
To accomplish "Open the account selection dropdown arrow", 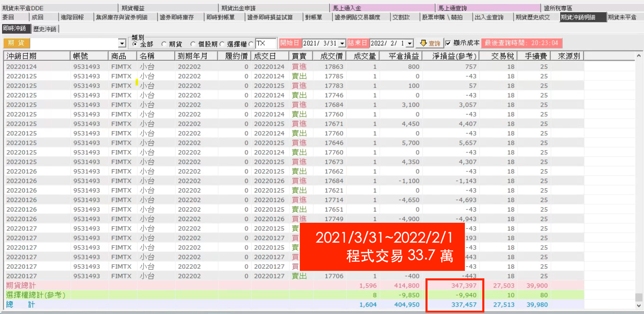I will coord(122,44).
